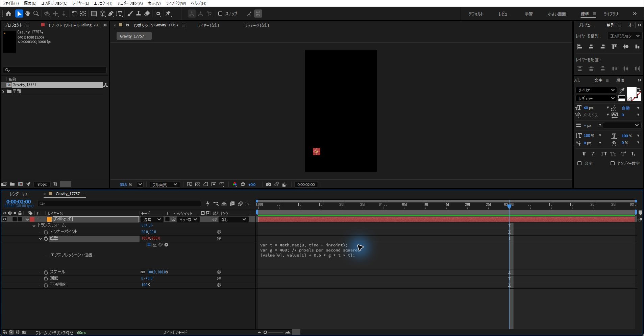Enable the ヒンディー数字 checkbox
The width and height of the screenshot is (644, 336).
coord(613,163)
